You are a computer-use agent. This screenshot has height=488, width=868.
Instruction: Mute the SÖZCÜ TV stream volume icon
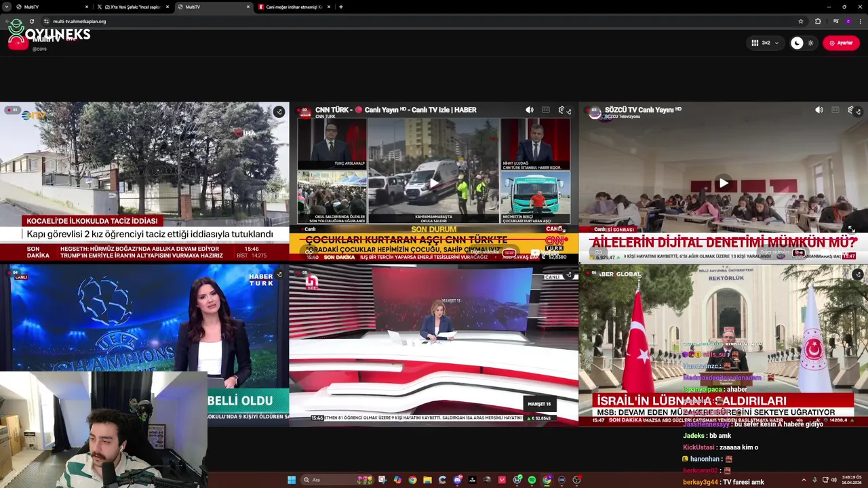819,110
